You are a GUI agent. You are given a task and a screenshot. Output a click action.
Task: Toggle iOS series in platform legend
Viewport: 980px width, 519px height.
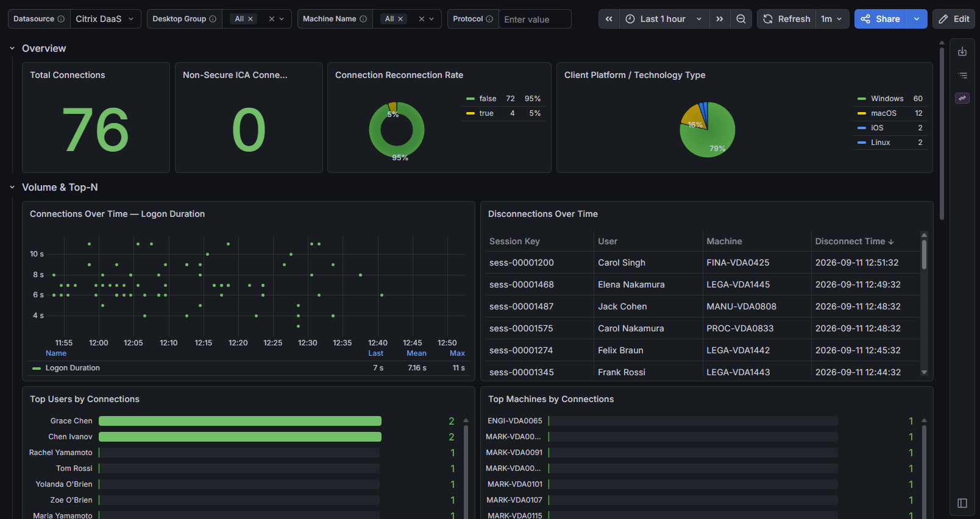pyautogui.click(x=877, y=128)
